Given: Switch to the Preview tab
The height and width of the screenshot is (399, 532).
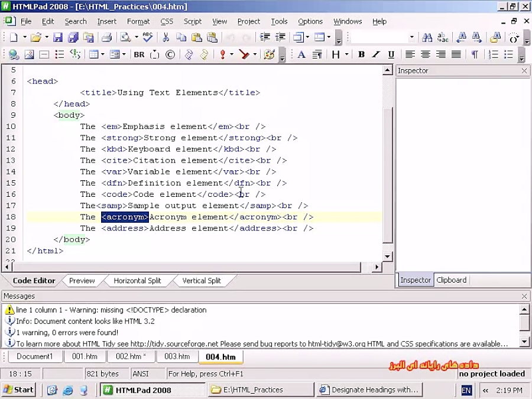Looking at the screenshot, I should click(82, 281).
